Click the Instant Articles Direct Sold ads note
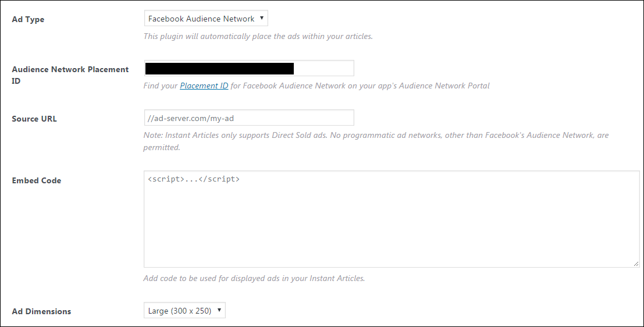Image resolution: width=644 pixels, height=327 pixels. (376, 141)
